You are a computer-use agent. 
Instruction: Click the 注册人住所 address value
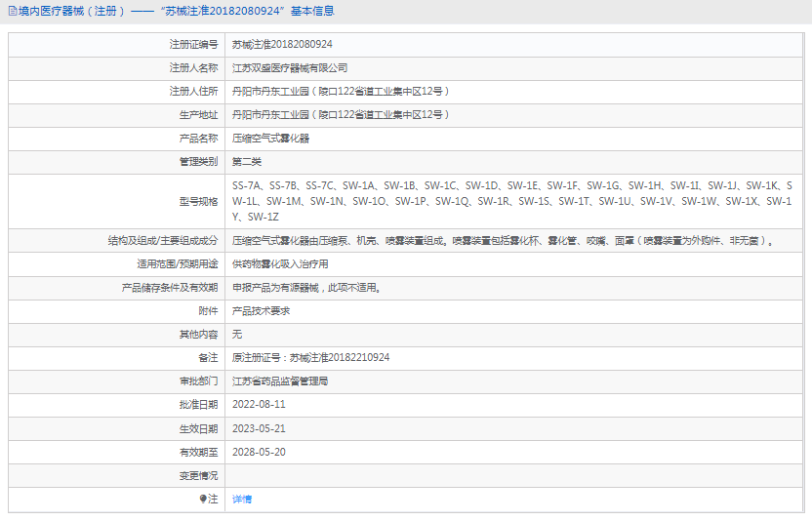pyautogui.click(x=341, y=91)
